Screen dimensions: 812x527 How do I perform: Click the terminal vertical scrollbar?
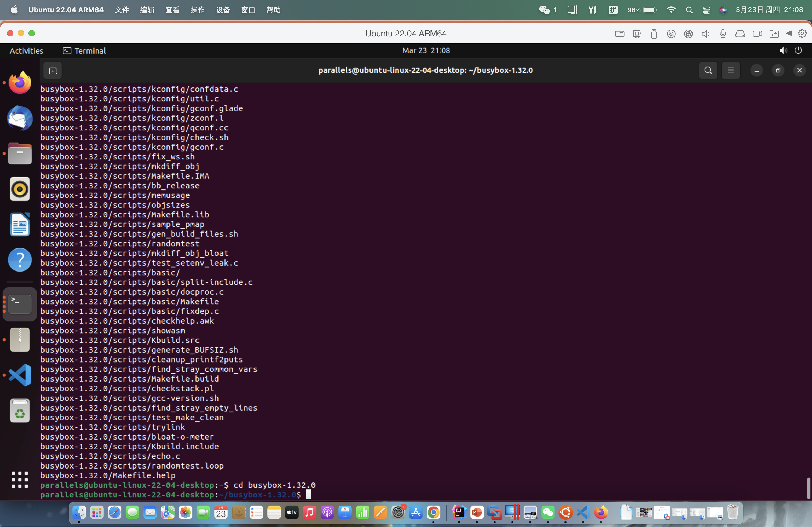(x=808, y=488)
